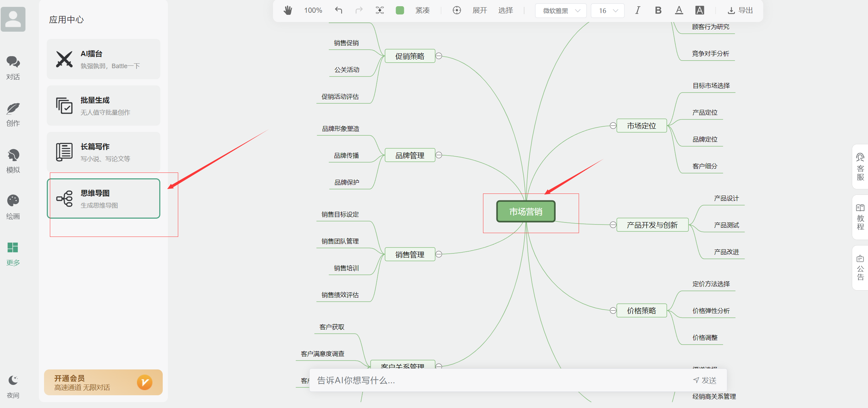Toggle bold text formatting
868x408 pixels.
(x=658, y=10)
